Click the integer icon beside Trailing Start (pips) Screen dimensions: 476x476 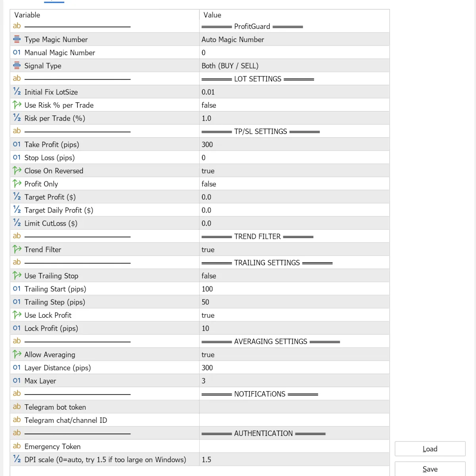[17, 289]
